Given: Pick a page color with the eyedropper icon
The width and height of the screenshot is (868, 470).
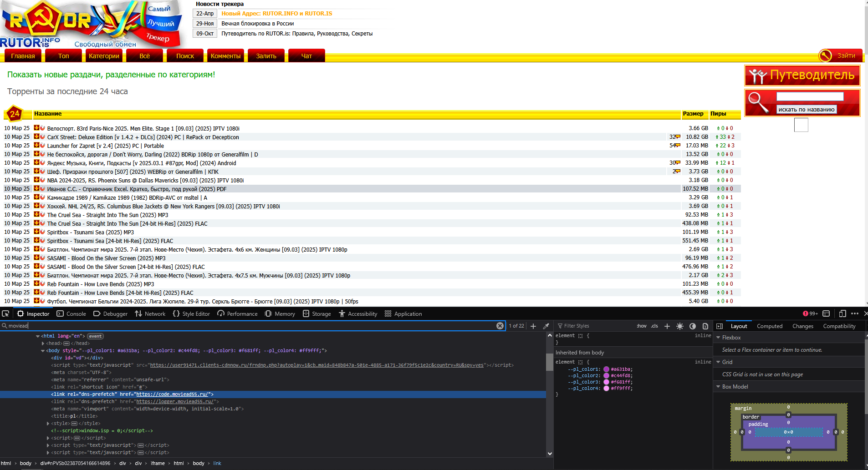Looking at the screenshot, I should (x=546, y=326).
